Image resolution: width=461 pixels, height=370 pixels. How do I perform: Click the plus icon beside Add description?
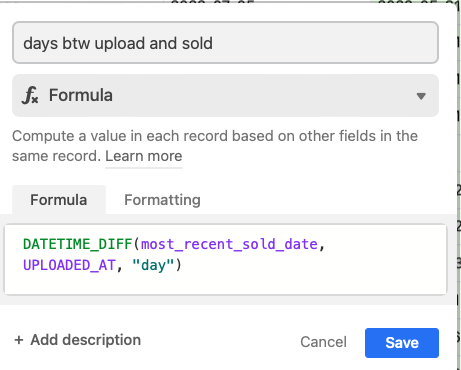(x=19, y=340)
